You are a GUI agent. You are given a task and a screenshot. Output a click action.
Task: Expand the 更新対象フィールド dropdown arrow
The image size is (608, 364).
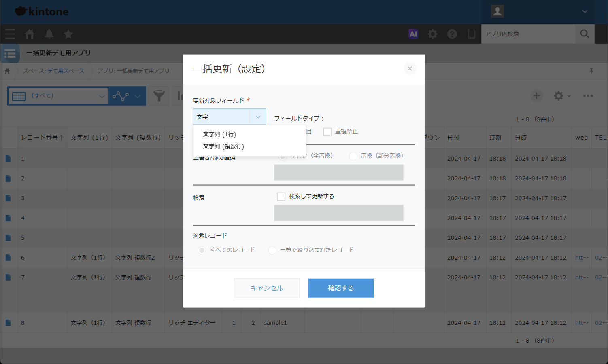tap(258, 117)
